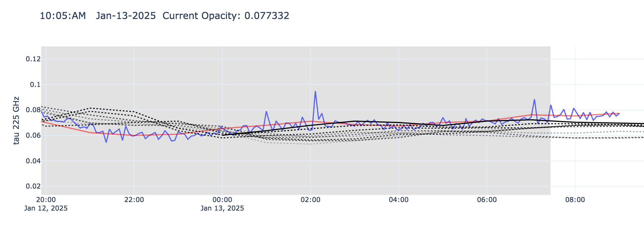Click the 00:00 x-axis time label
Screen dimensions: 644x232
[222, 200]
